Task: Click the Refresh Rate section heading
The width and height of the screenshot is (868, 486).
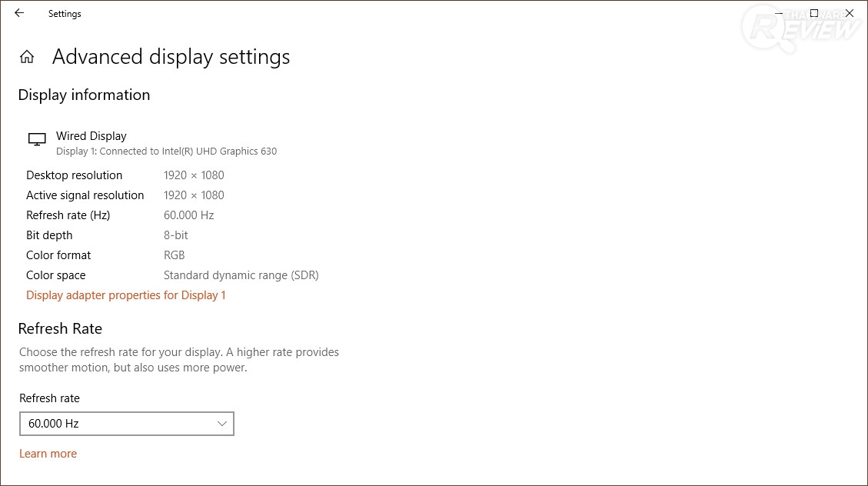Action: tap(60, 329)
